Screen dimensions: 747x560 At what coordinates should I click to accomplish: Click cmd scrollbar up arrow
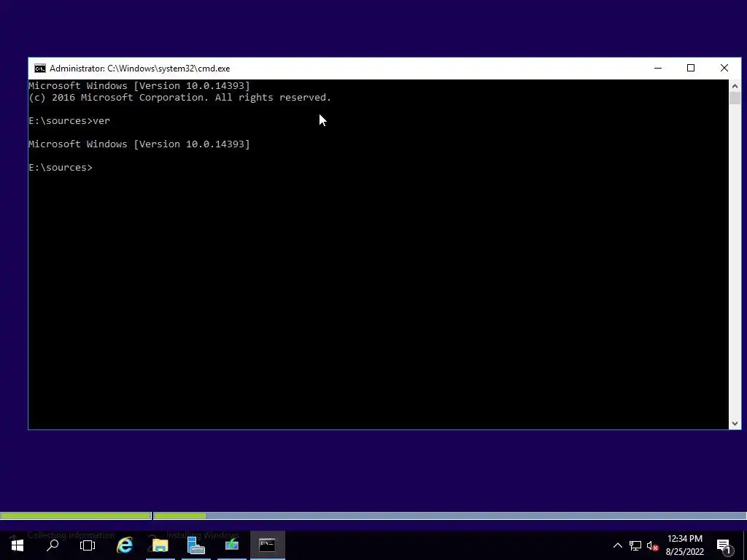click(735, 86)
